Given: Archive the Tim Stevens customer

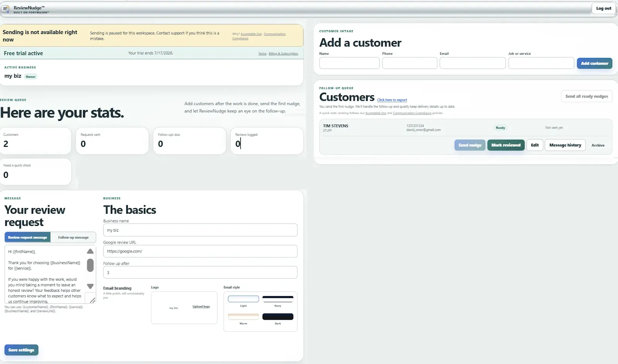Looking at the screenshot, I should pyautogui.click(x=598, y=146).
